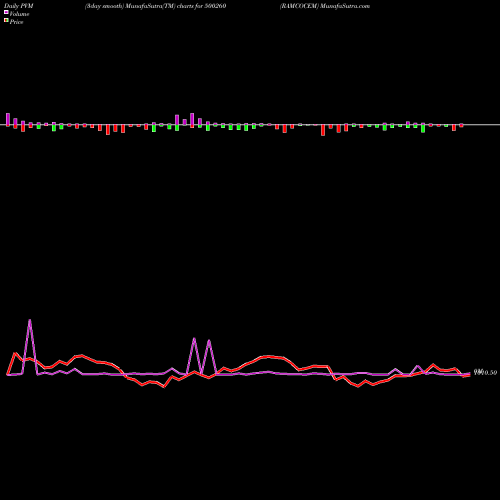Select the 'Price' legend label
Viewport: 500px width, 500px height.
pos(16,22)
